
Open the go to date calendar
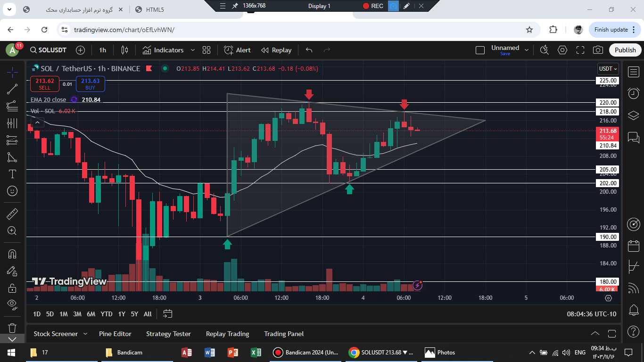167,314
